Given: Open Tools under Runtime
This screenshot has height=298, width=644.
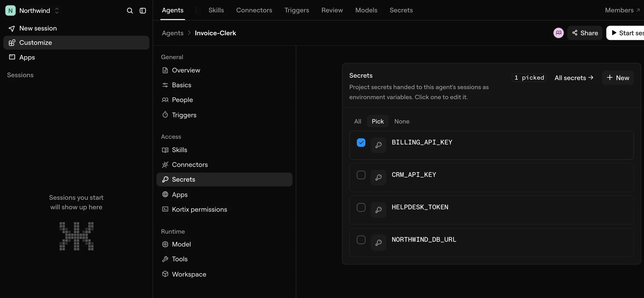Looking at the screenshot, I should click(224, 259).
